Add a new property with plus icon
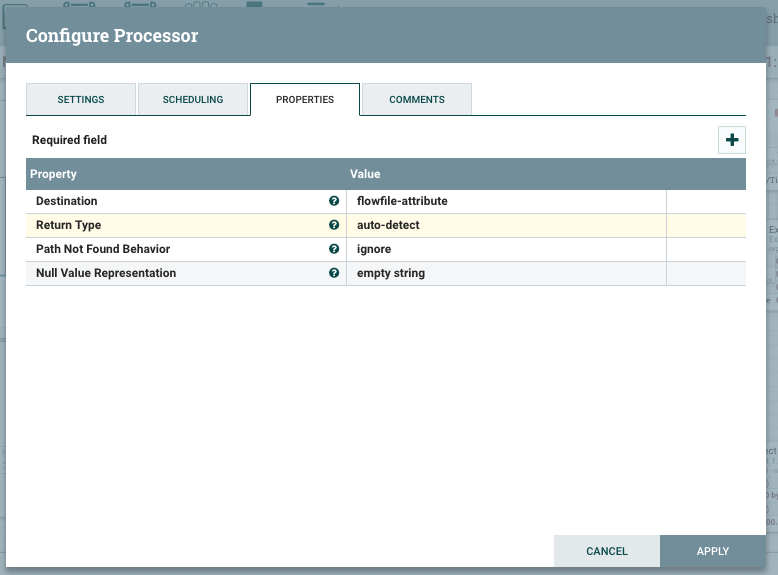The height and width of the screenshot is (575, 778). tap(732, 140)
